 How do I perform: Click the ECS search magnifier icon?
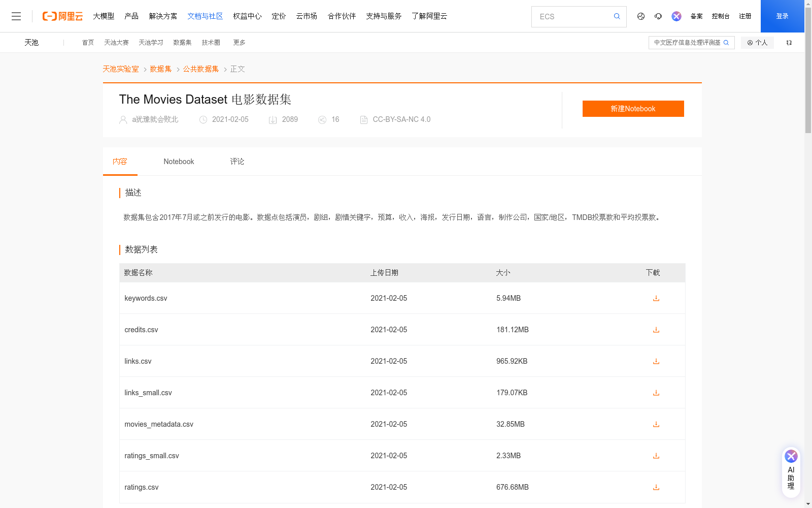[617, 16]
